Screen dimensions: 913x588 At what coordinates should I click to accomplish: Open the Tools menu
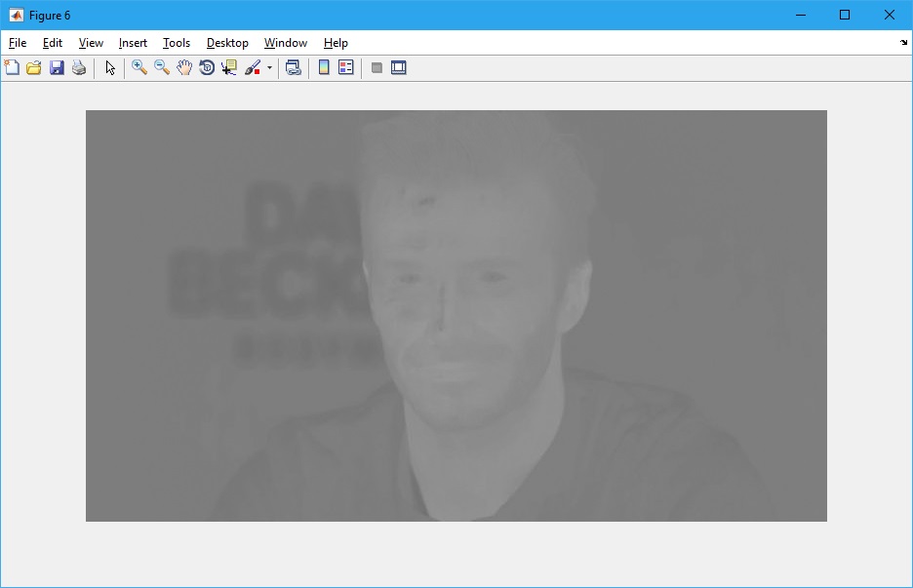(177, 43)
